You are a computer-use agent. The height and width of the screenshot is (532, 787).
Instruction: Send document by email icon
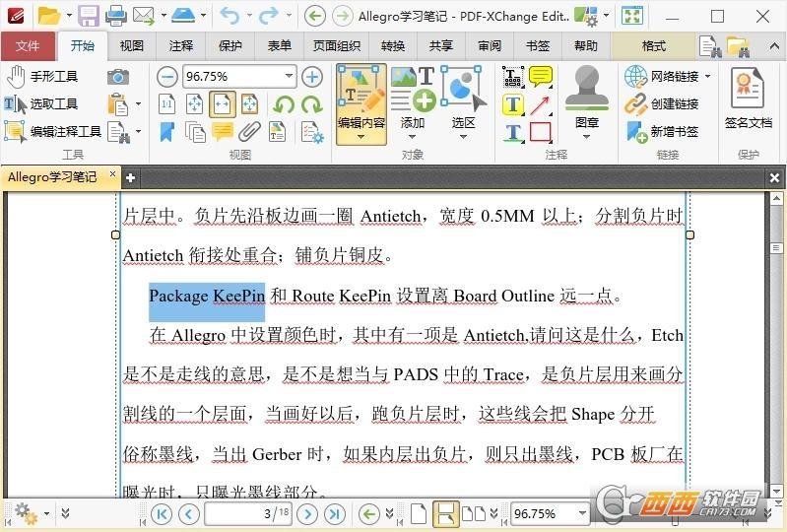[144, 16]
